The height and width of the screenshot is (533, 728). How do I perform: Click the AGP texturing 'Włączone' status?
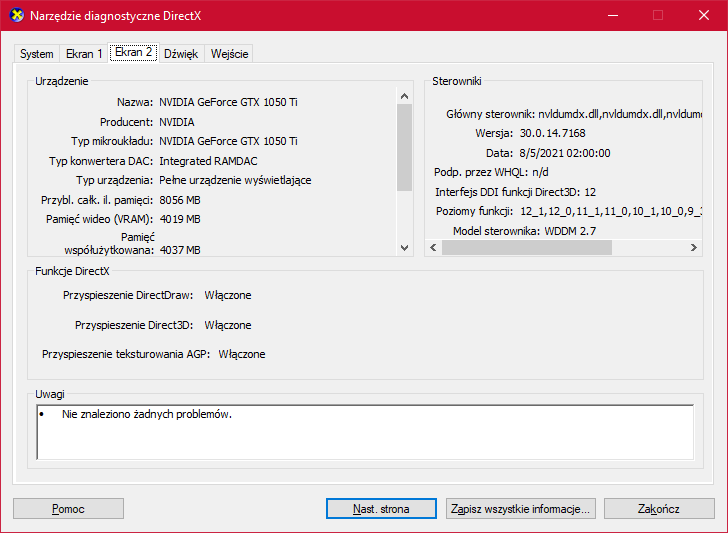(x=242, y=354)
